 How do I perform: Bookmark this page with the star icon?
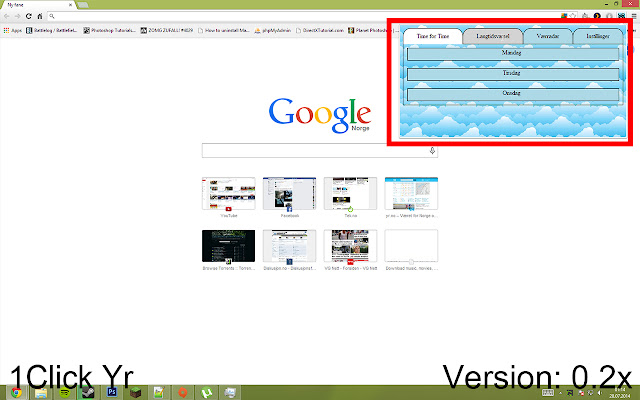(573, 16)
